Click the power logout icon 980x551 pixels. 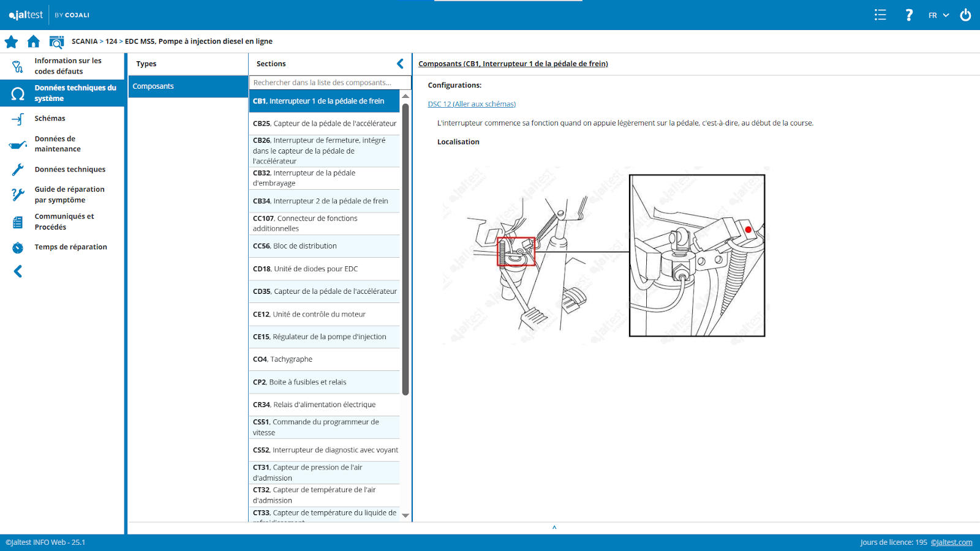point(965,15)
